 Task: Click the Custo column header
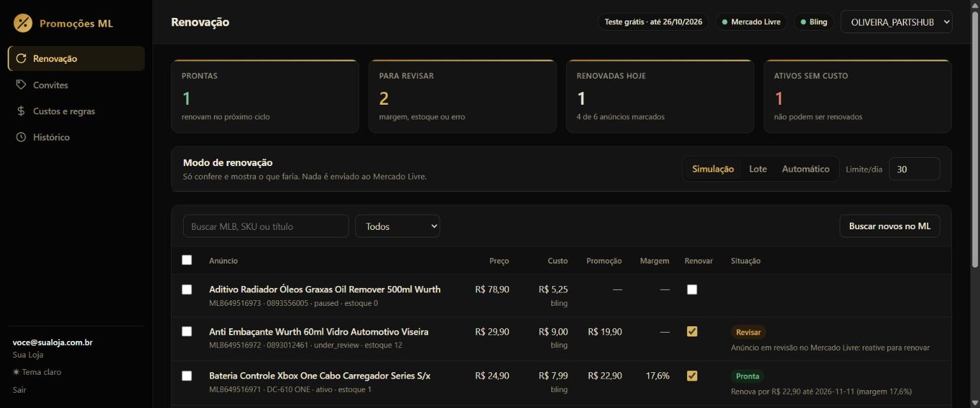point(558,261)
